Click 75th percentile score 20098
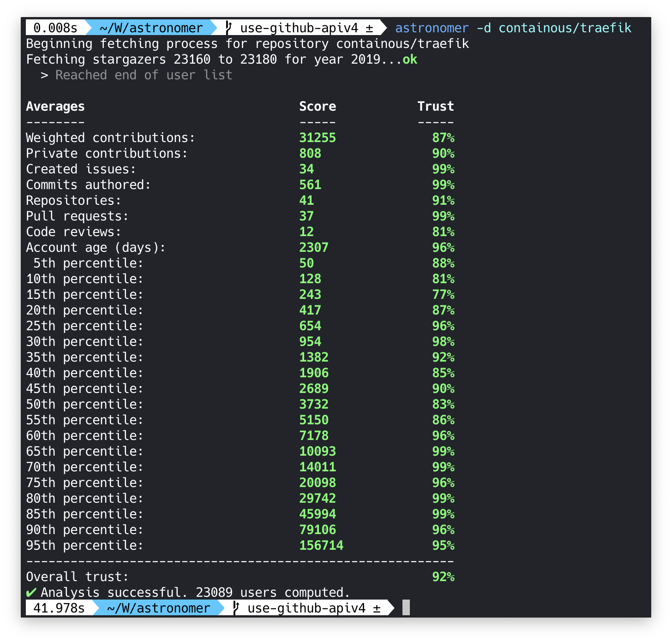 (318, 483)
